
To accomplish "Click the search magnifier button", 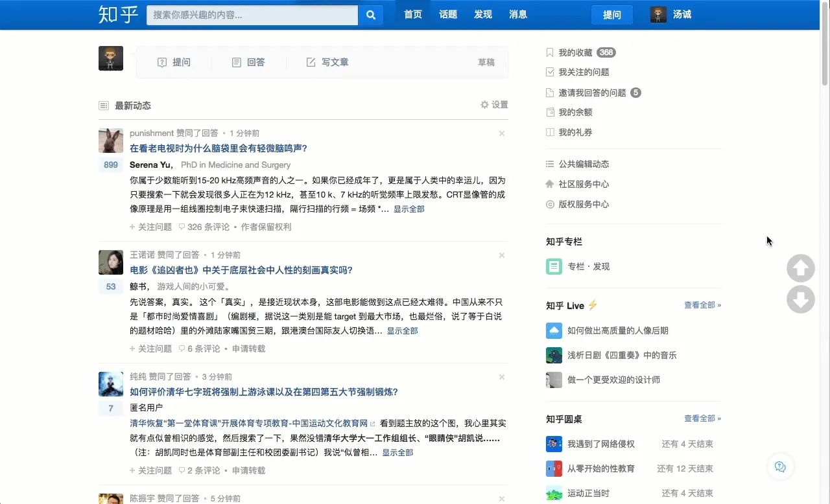I will pyautogui.click(x=370, y=15).
